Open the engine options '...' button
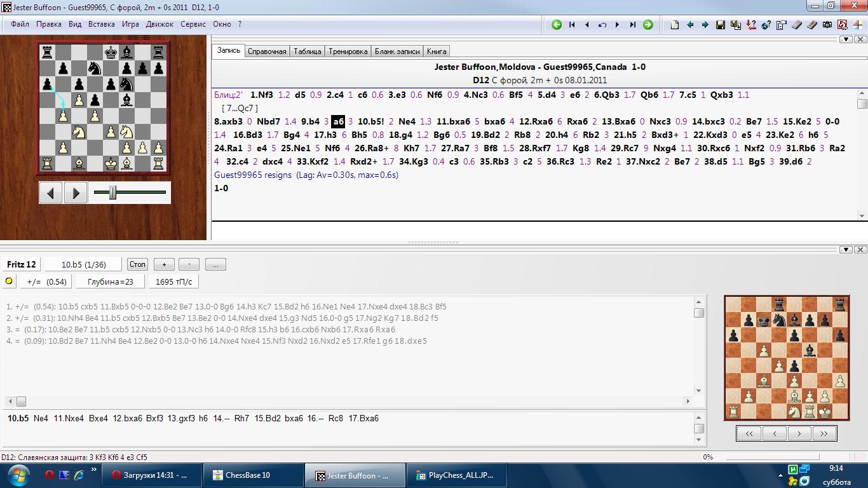 [215, 264]
